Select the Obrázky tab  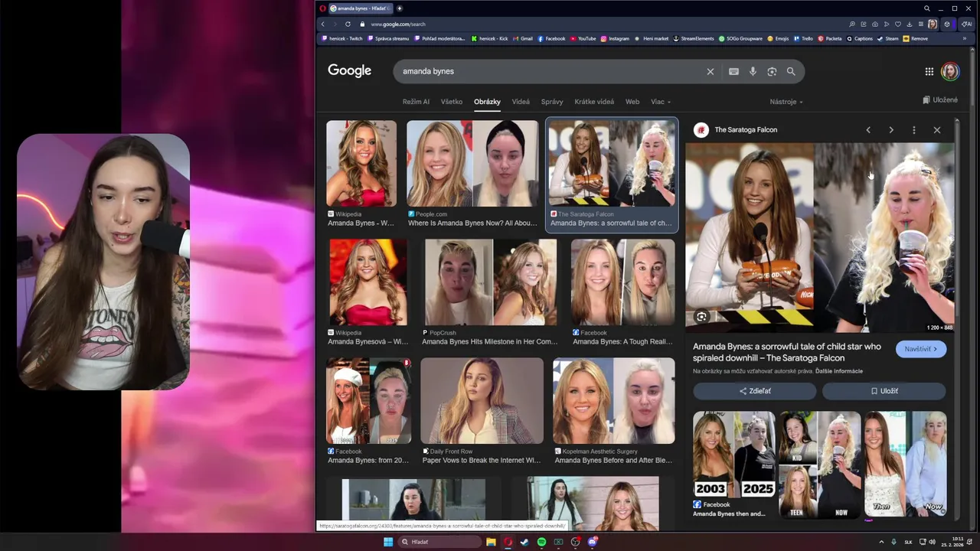point(487,102)
